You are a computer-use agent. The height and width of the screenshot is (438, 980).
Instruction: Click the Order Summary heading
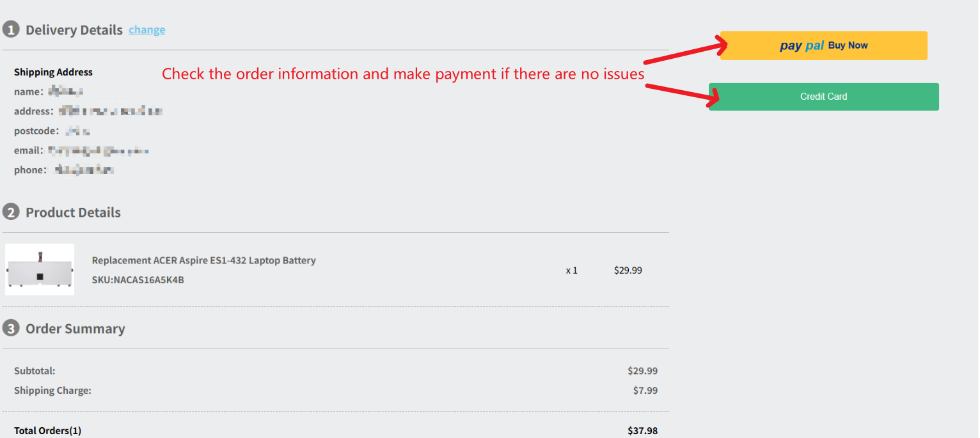coord(75,329)
